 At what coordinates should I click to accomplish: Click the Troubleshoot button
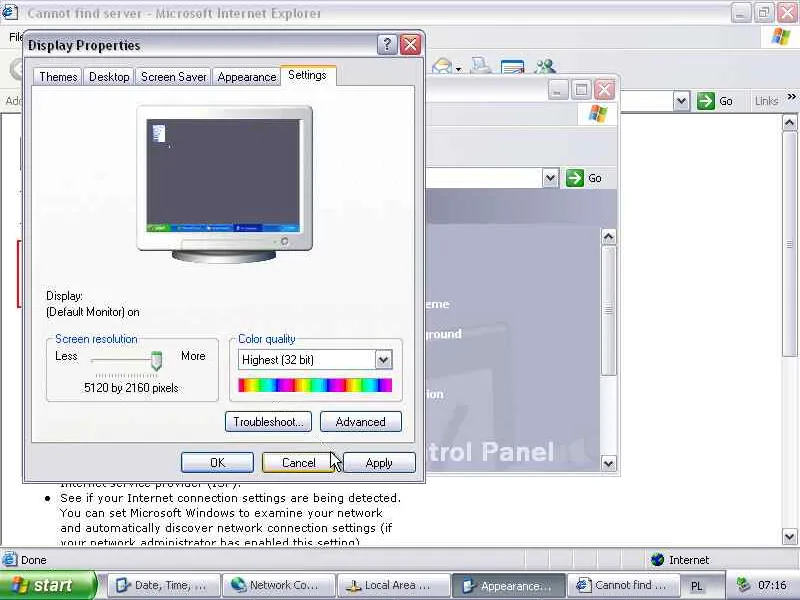tap(268, 422)
